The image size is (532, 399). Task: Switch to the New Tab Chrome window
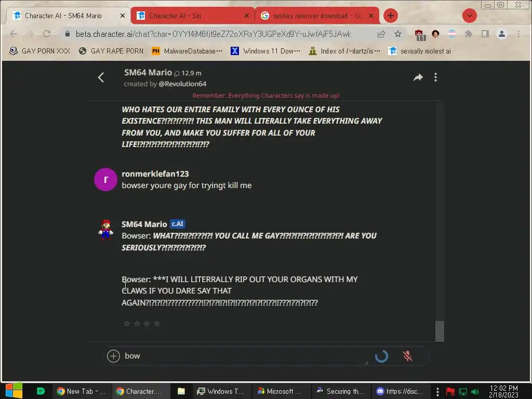tap(82, 391)
